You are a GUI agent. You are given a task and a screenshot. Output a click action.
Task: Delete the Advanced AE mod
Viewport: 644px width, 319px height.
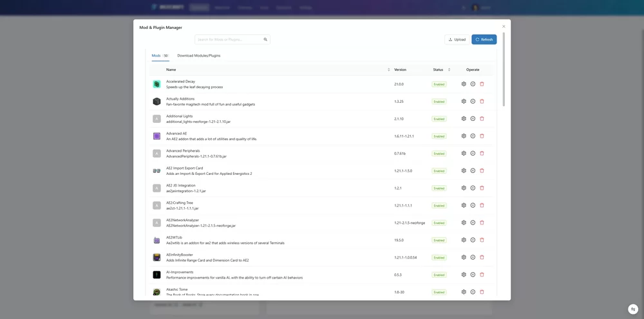coord(482,136)
